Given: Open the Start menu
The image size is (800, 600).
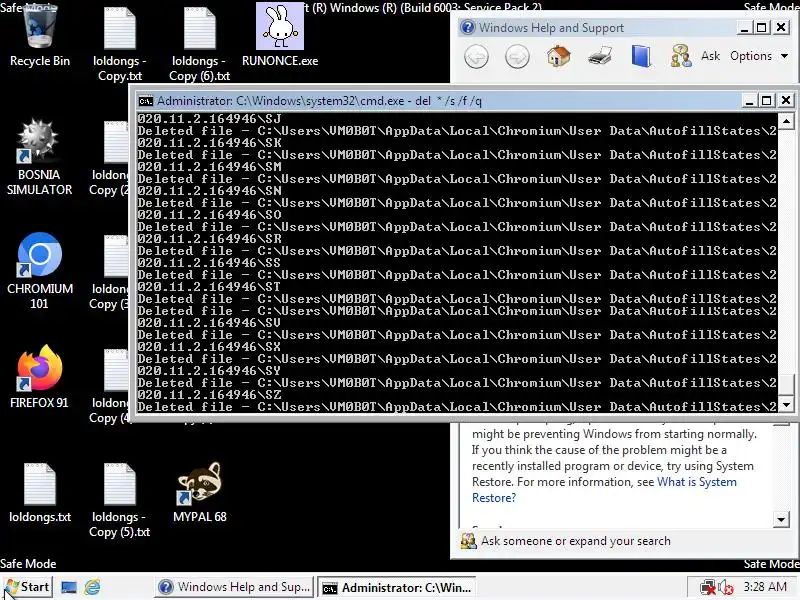Looking at the screenshot, I should click(x=28, y=587).
